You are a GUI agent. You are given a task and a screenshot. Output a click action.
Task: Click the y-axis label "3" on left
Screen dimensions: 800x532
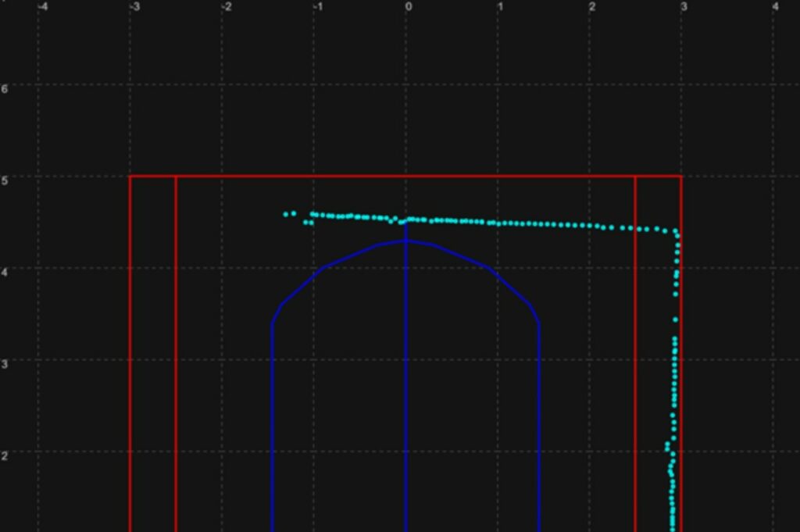tap(5, 364)
